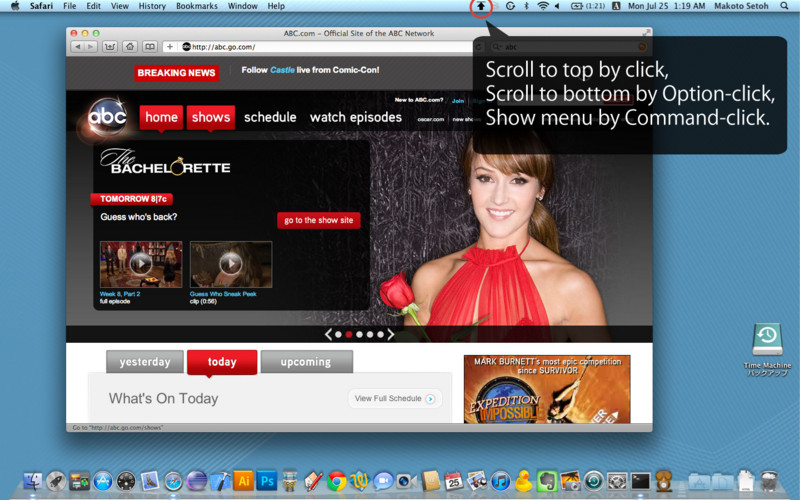
Task: Go forward with Safari's forward arrow
Action: (x=90, y=47)
